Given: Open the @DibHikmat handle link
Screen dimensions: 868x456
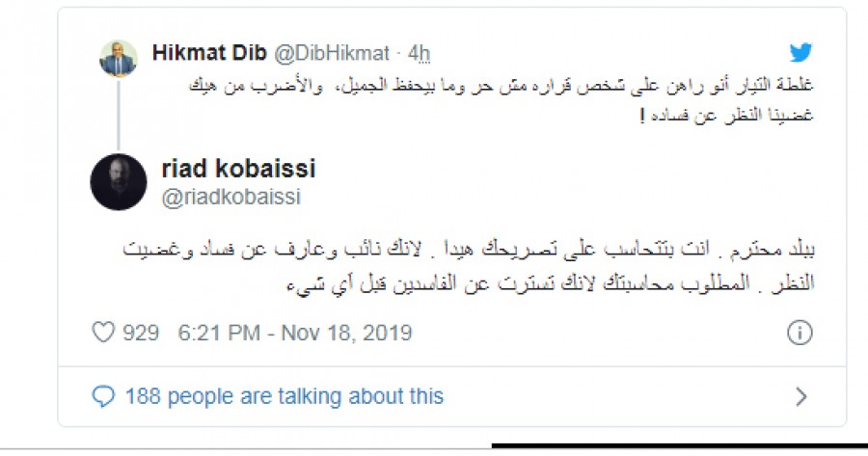Looking at the screenshot, I should [332, 53].
